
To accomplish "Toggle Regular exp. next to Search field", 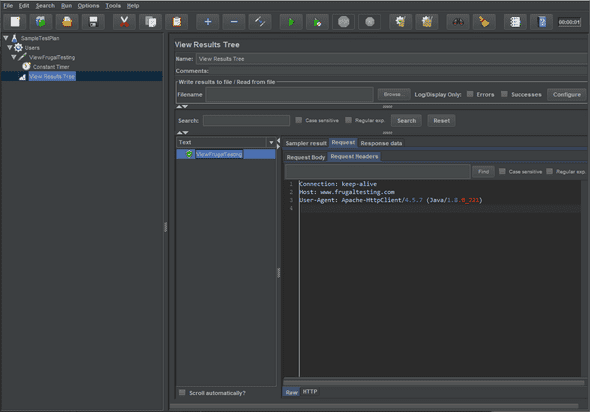I will pos(348,120).
